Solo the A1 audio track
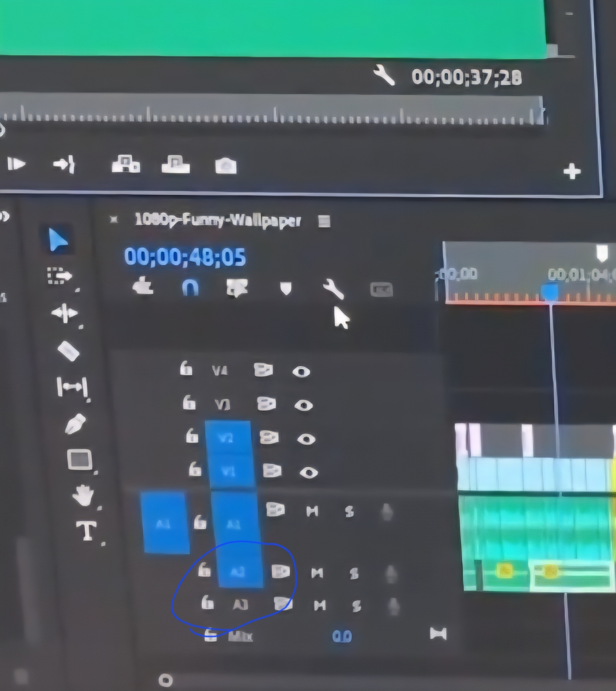This screenshot has width=616, height=691. point(349,512)
